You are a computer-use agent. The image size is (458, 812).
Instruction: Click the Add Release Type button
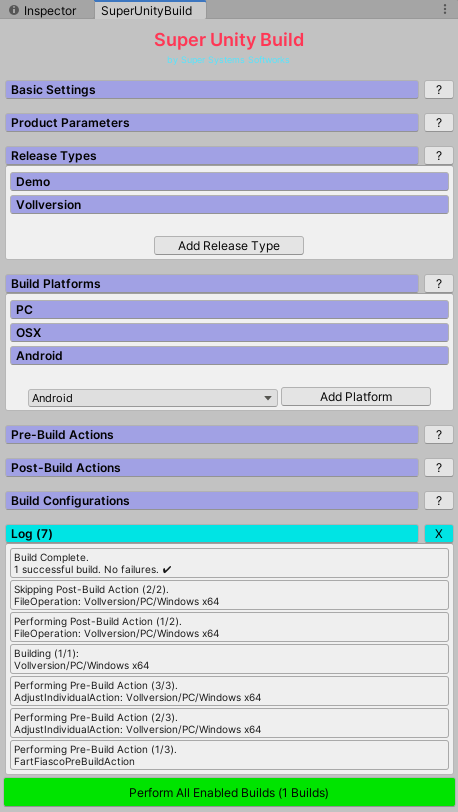[x=229, y=245]
